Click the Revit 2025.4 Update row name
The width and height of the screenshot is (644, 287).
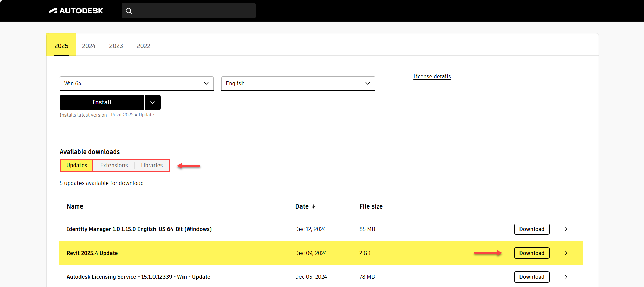click(x=92, y=253)
